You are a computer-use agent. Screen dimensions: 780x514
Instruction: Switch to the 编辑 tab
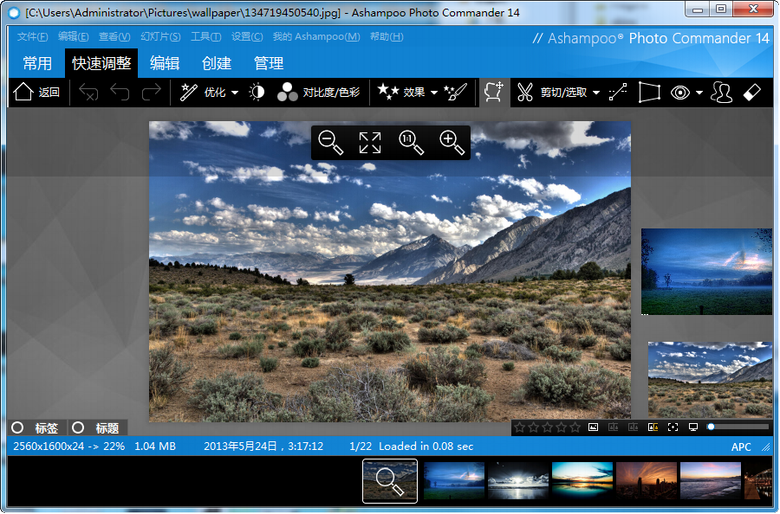click(165, 63)
